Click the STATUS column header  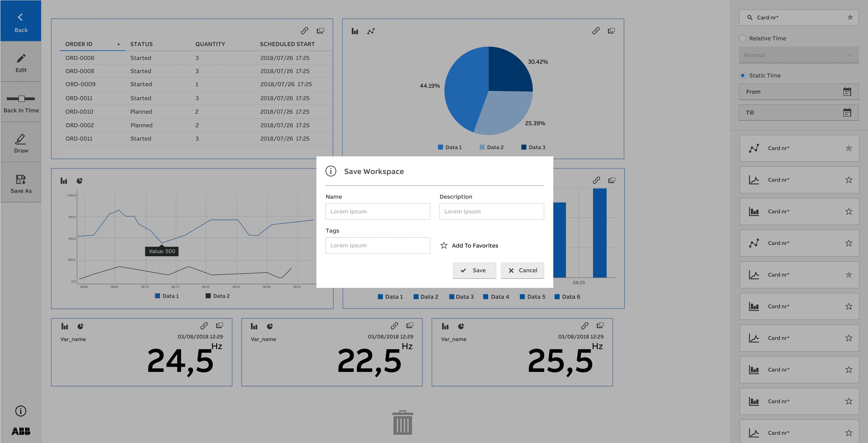(142, 44)
